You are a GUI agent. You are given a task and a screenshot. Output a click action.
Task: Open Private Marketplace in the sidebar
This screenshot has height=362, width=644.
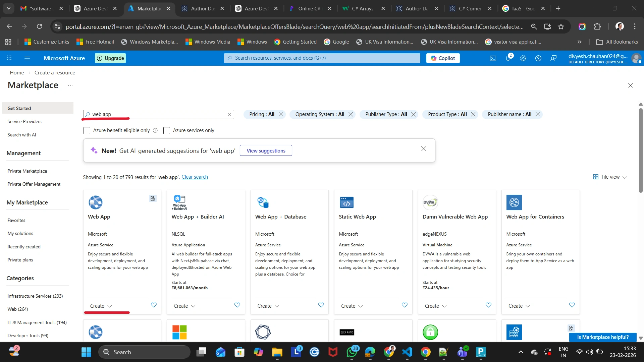pyautogui.click(x=27, y=171)
